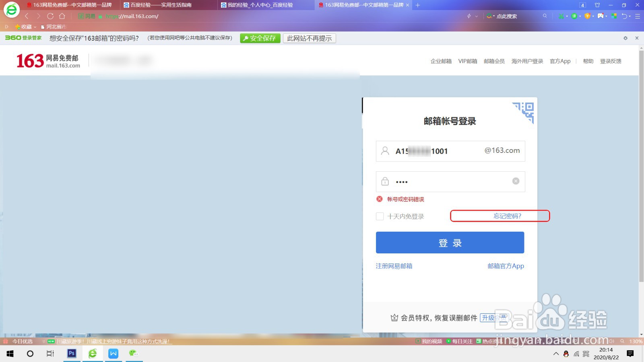Click the password input field
The height and width of the screenshot is (362, 644).
[x=450, y=182]
